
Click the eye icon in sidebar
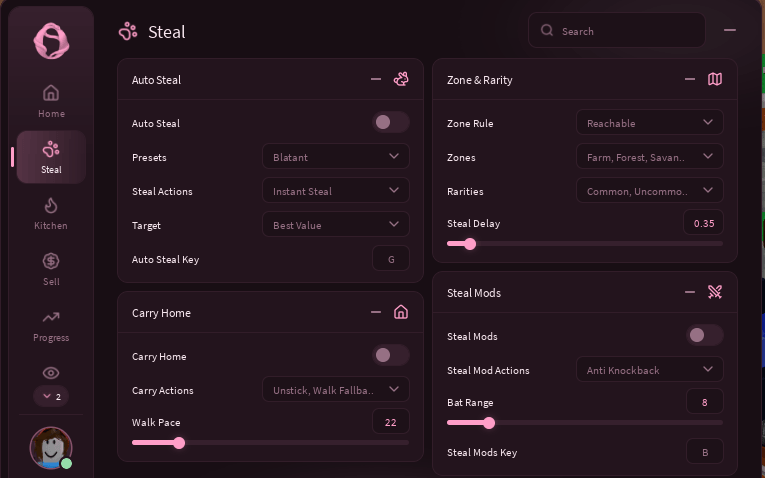(51, 373)
